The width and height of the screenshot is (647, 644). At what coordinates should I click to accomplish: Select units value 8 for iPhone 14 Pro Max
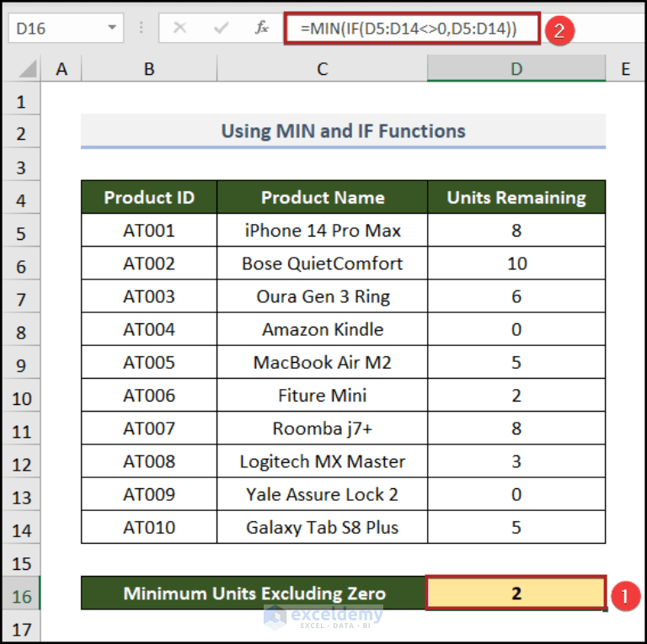[x=516, y=230]
